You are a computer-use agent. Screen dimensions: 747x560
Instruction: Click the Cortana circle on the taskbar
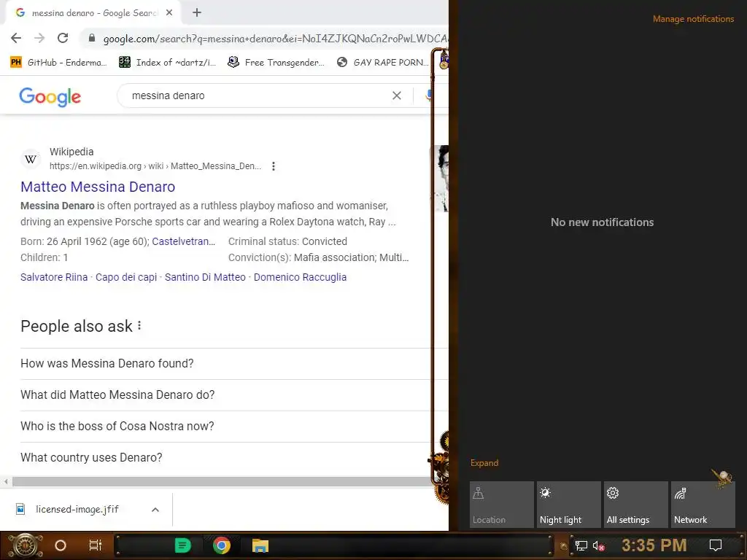61,545
